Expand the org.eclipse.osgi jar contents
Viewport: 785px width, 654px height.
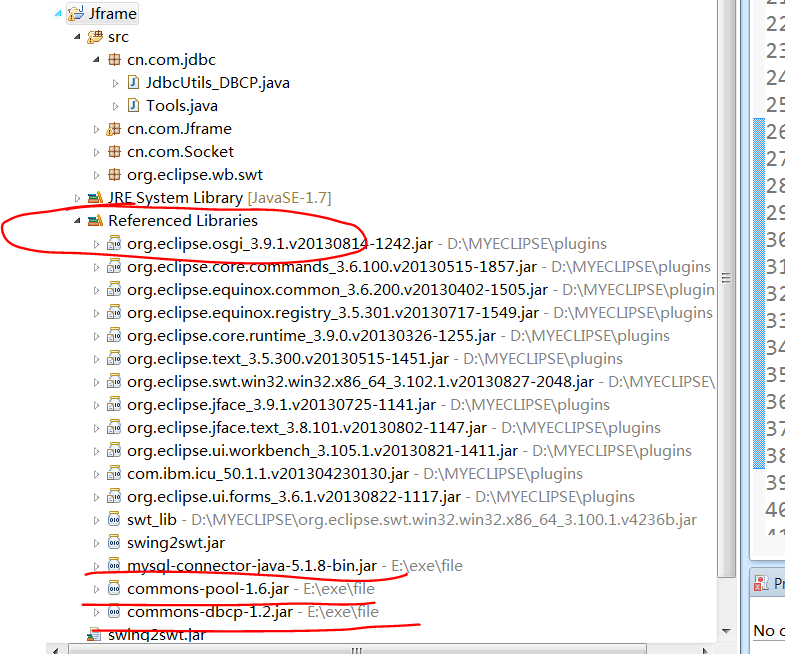pos(96,244)
